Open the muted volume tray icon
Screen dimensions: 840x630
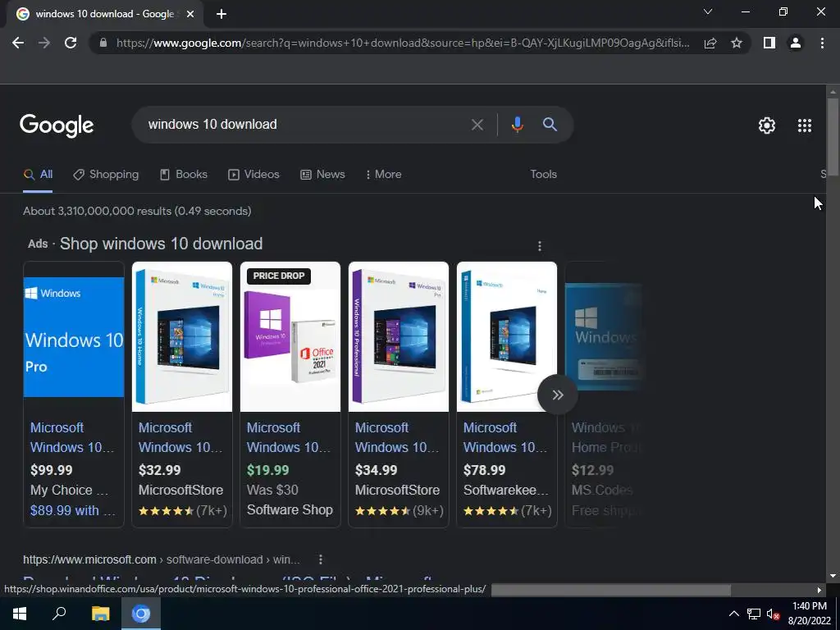(773, 614)
